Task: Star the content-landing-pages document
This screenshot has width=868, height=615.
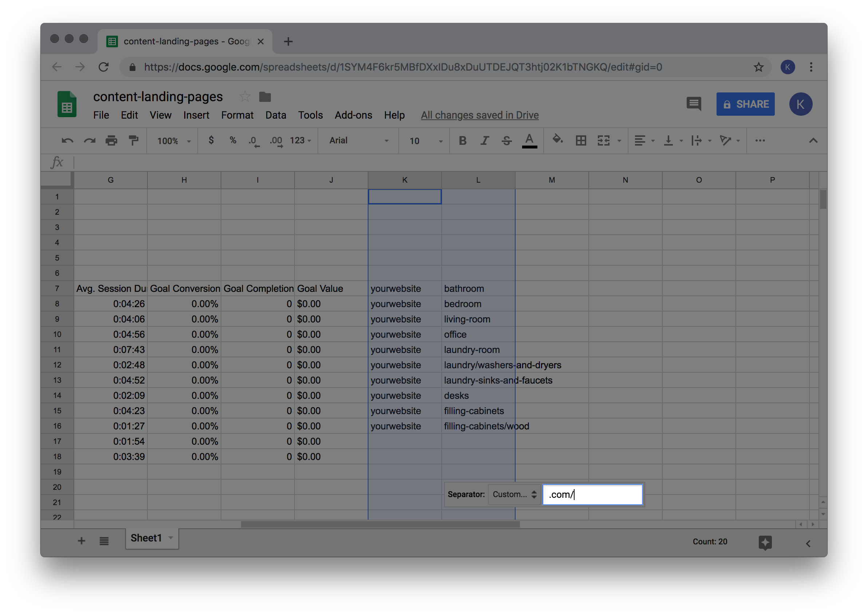Action: pos(245,96)
